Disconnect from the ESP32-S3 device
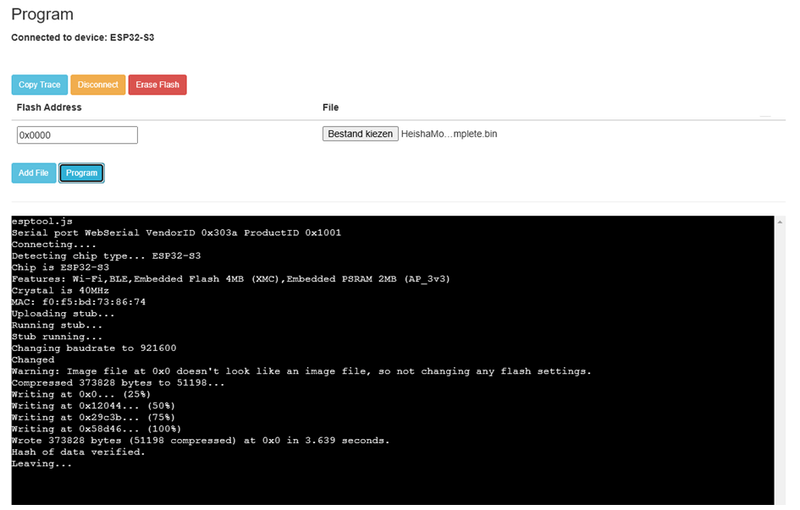 tap(98, 85)
